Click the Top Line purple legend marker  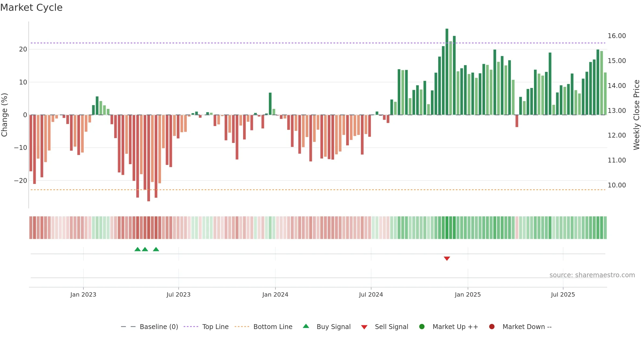pyautogui.click(x=191, y=327)
